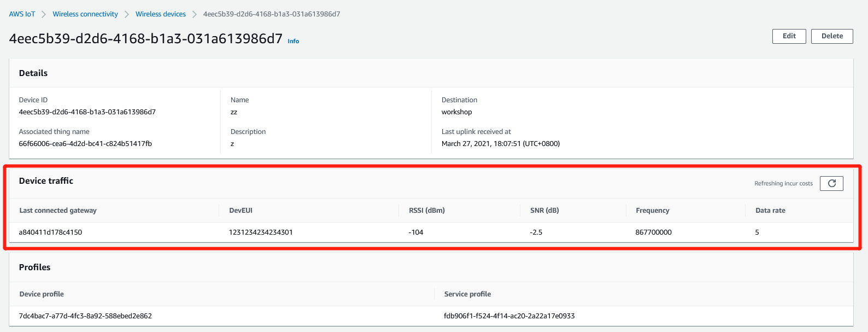Select Device profile ID 7dc4bac7 value

click(x=85, y=316)
